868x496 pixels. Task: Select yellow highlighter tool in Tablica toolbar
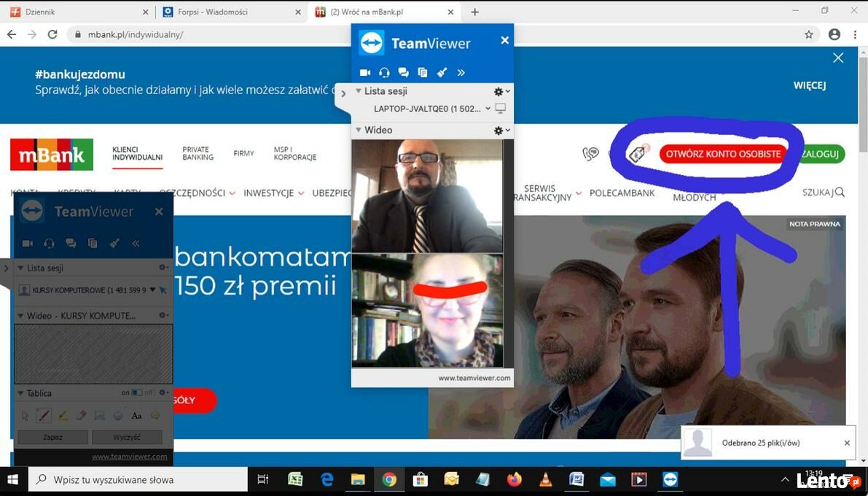pyautogui.click(x=63, y=415)
